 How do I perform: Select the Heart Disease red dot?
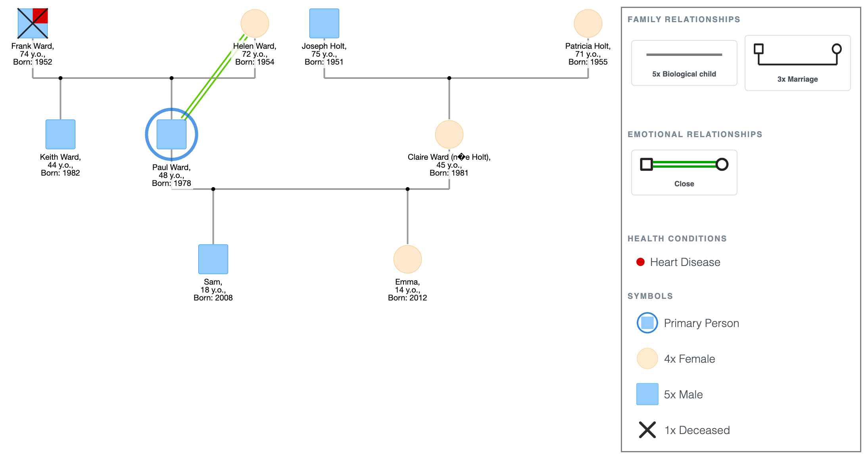pos(640,262)
